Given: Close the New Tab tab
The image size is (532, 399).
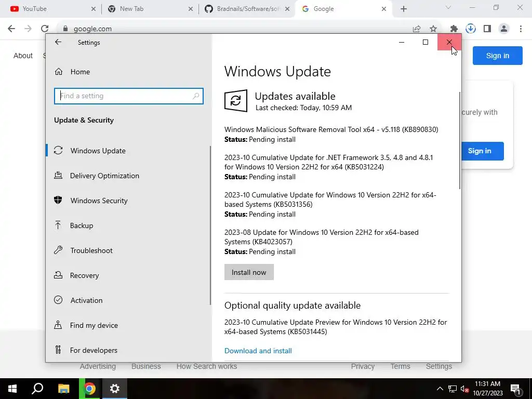Looking at the screenshot, I should [x=191, y=9].
